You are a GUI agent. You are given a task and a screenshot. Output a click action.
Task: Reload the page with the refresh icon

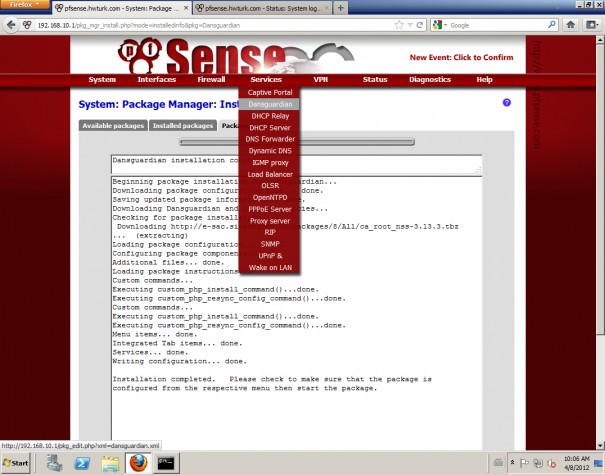419,25
